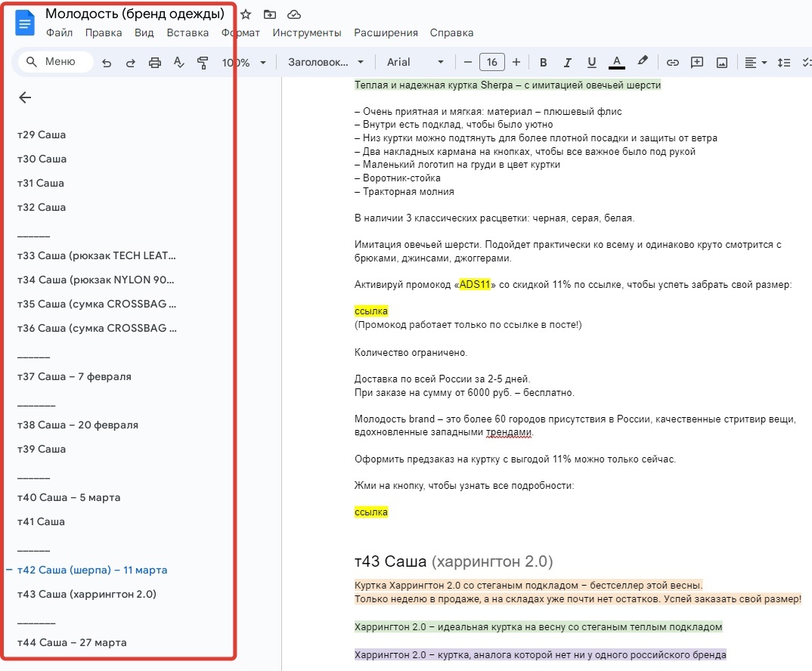Activate the paint format tool
812x671 pixels.
pos(203,63)
